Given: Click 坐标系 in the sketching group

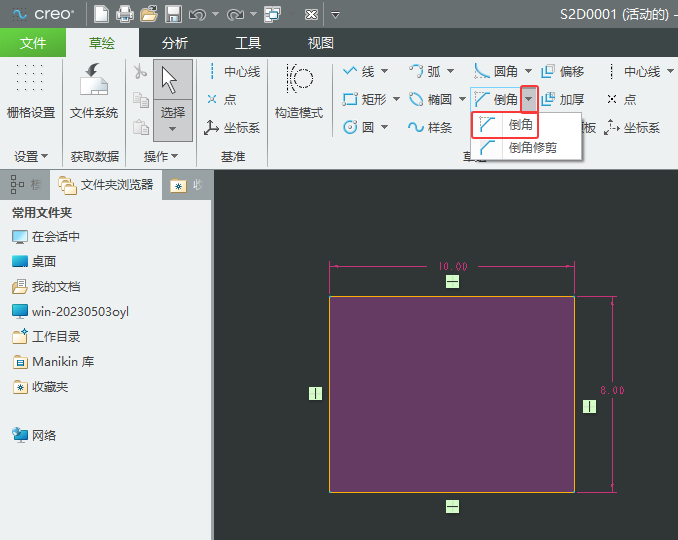Looking at the screenshot, I should (x=632, y=128).
